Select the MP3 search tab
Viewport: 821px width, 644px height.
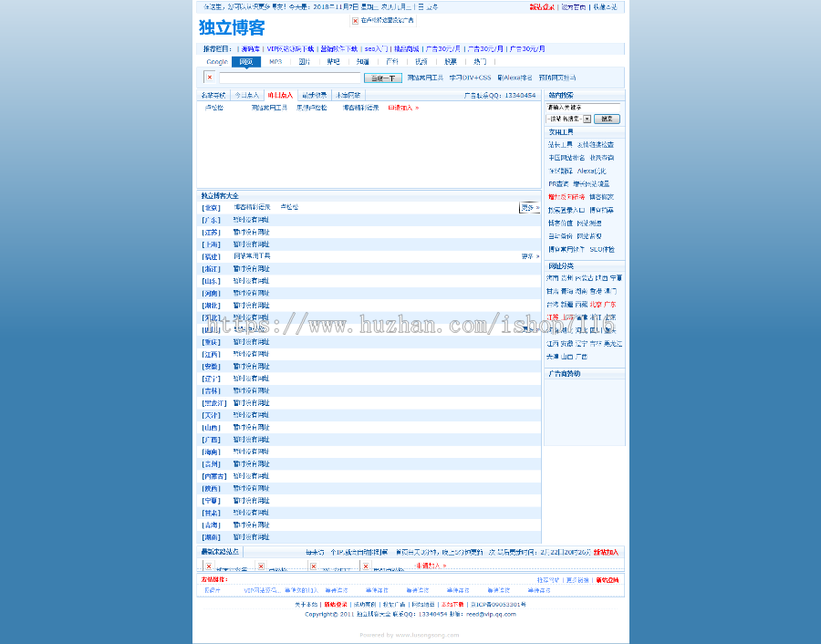(x=275, y=62)
